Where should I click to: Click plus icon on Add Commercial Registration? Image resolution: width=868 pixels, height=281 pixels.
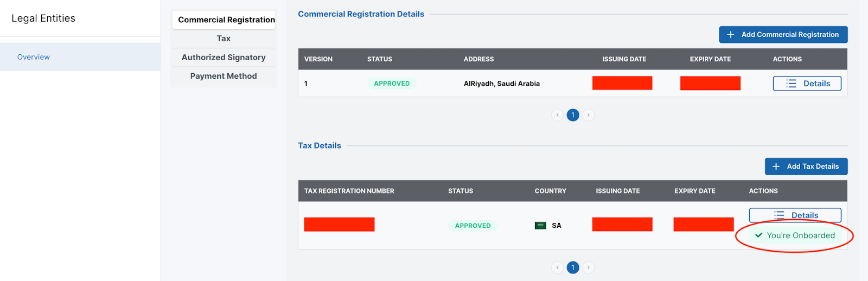pos(730,35)
